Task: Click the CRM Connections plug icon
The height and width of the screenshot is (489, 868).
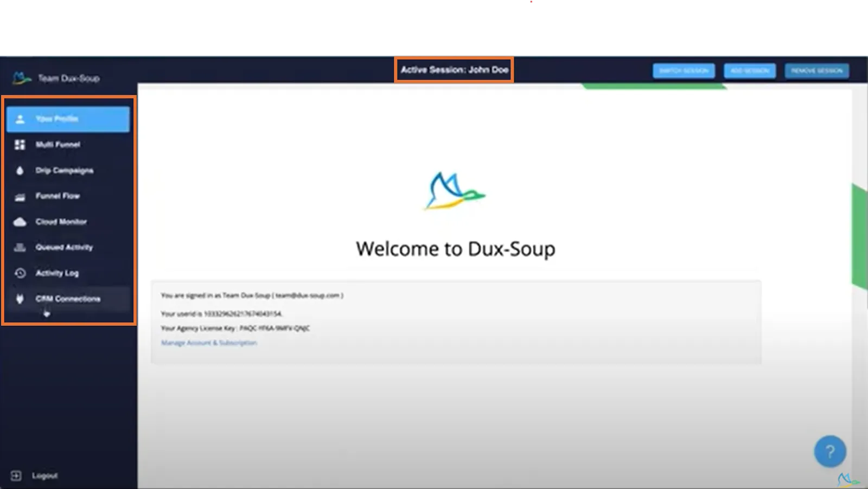Action: click(x=20, y=299)
